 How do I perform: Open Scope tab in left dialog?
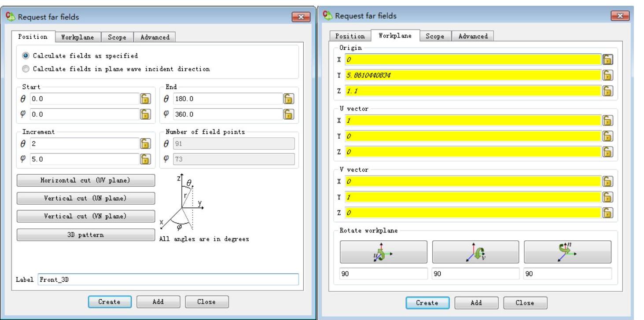tap(117, 37)
